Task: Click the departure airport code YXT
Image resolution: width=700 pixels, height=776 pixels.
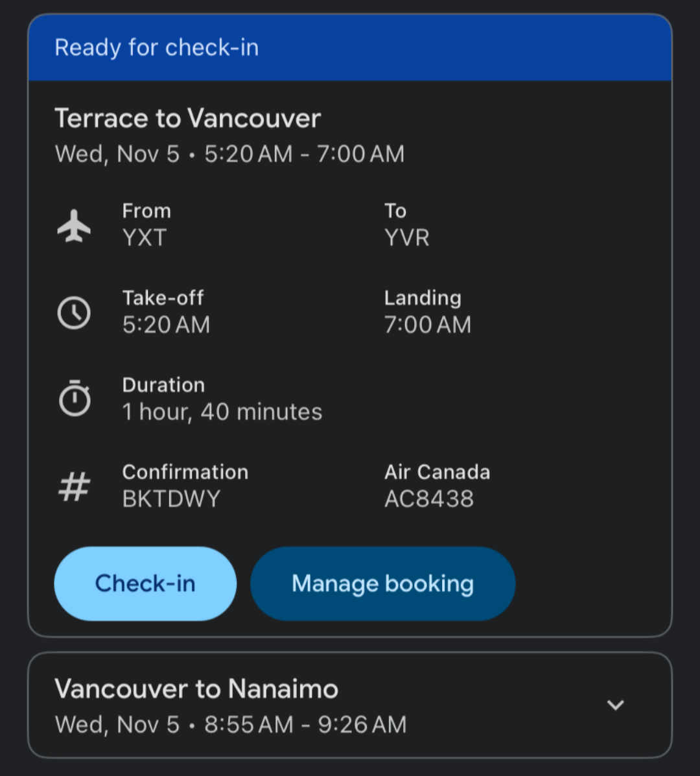Action: pyautogui.click(x=145, y=238)
